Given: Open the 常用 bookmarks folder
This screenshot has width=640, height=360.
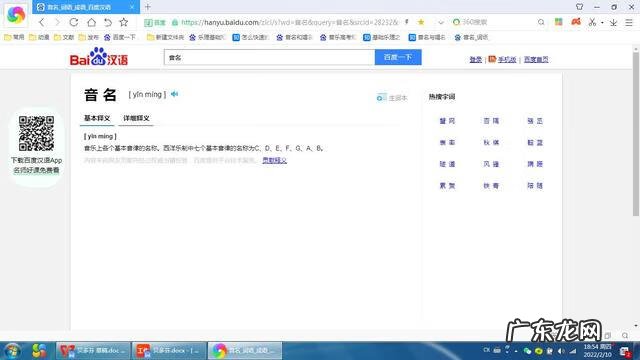Looking at the screenshot, I should coord(15,37).
